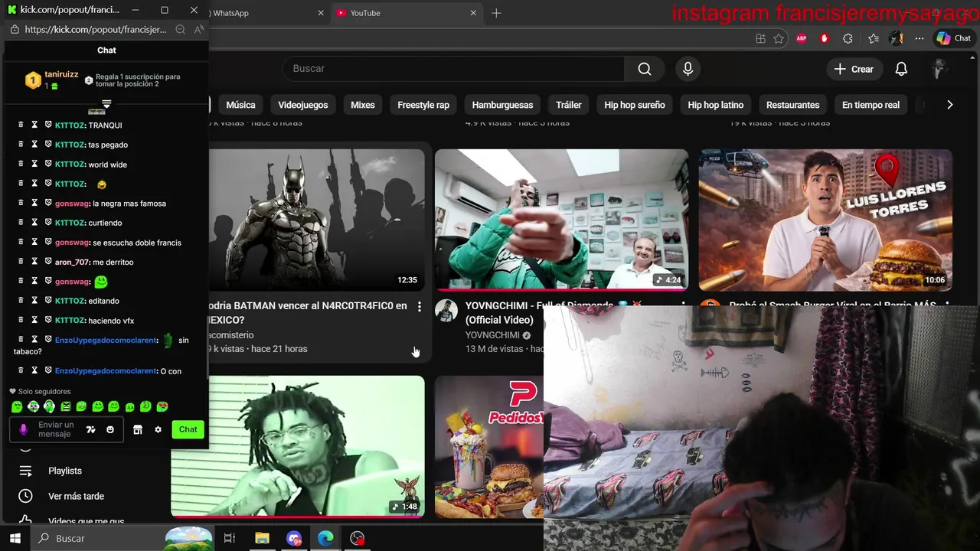The width and height of the screenshot is (980, 551).
Task: Select the Hamburguesas chip
Action: click(502, 105)
